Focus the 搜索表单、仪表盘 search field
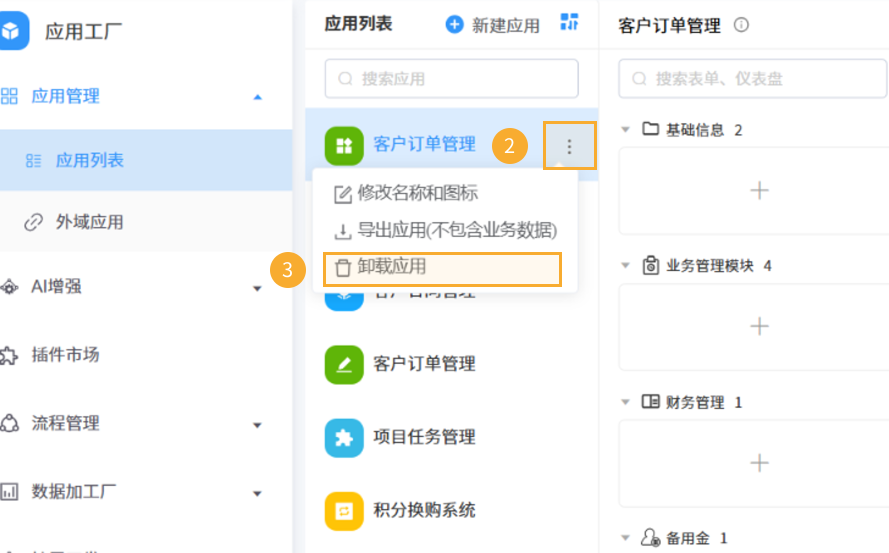Image resolution: width=889 pixels, height=553 pixels. pyautogui.click(x=753, y=78)
